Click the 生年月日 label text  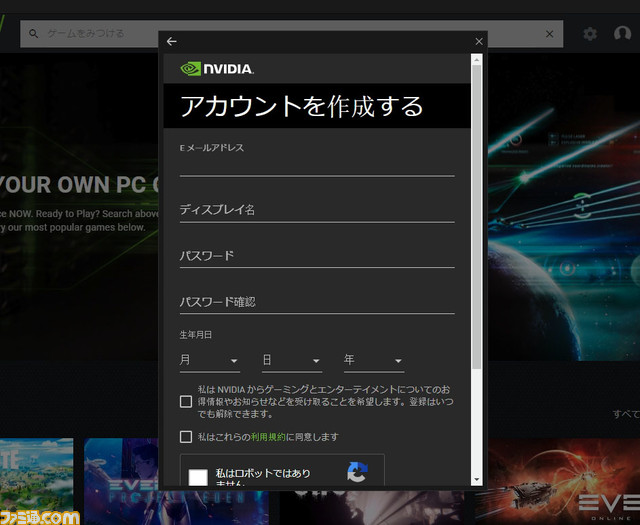click(196, 335)
